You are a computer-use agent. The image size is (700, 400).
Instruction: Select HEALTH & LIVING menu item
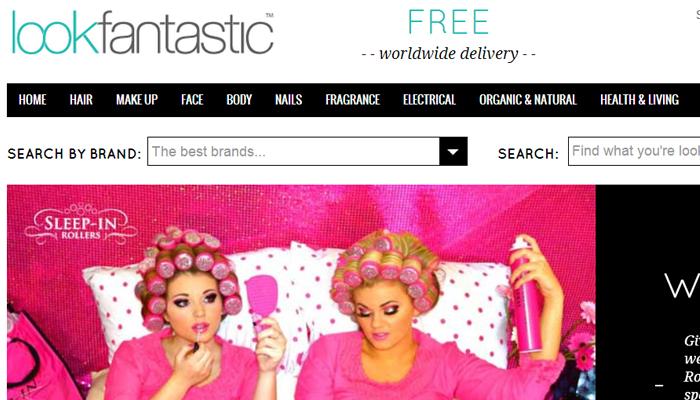[x=639, y=100]
